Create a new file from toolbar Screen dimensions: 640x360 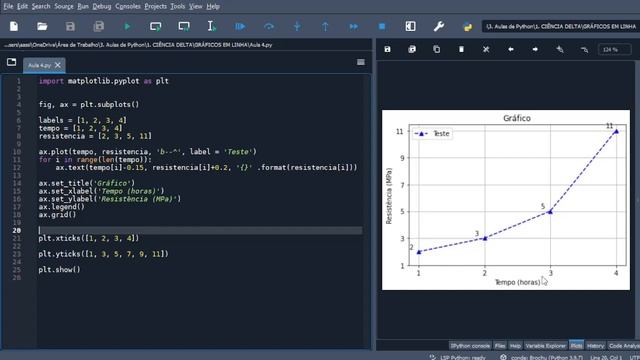click(14, 27)
